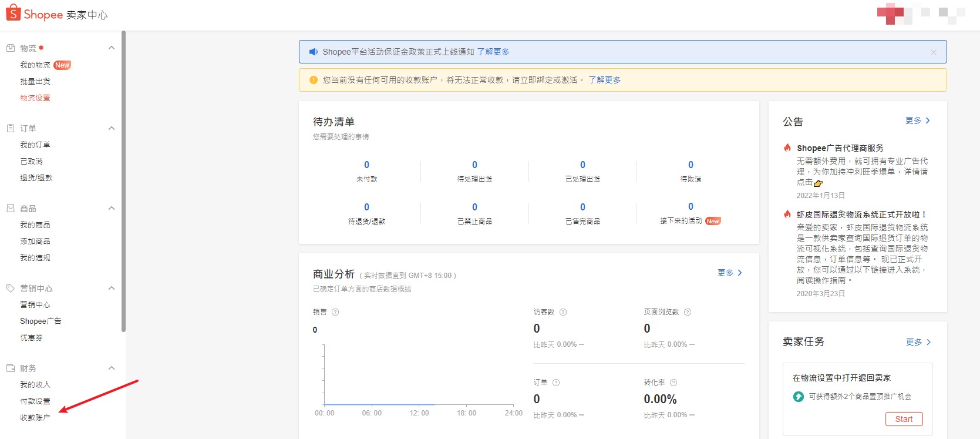980x439 pixels.
Task: Open 我的物流 menu item
Action: [35, 65]
